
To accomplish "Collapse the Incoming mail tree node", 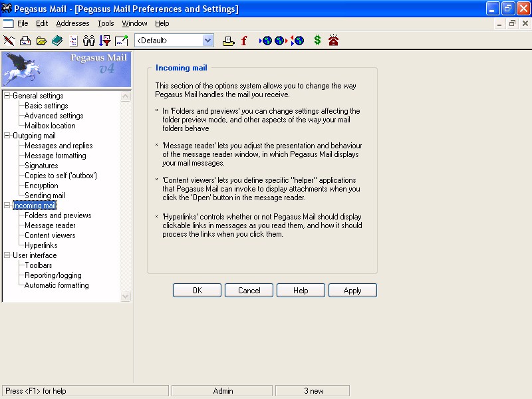I will coord(7,205).
